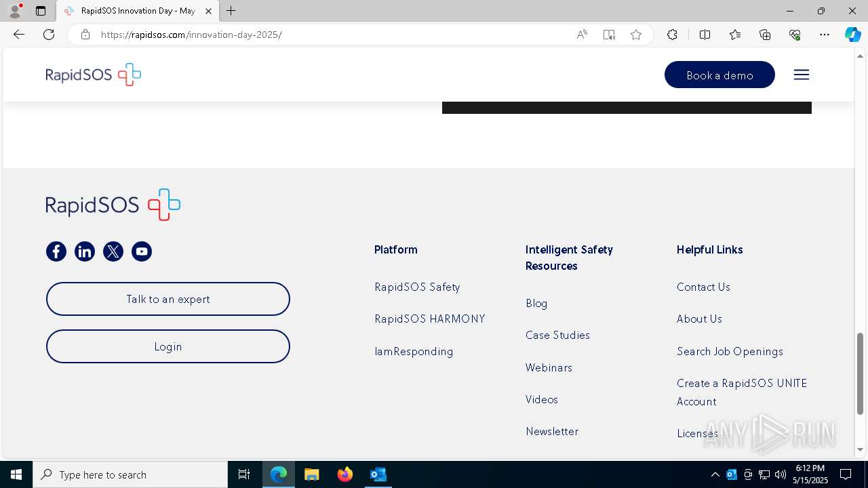The width and height of the screenshot is (868, 488).
Task: Click the Login button
Action: click(168, 346)
